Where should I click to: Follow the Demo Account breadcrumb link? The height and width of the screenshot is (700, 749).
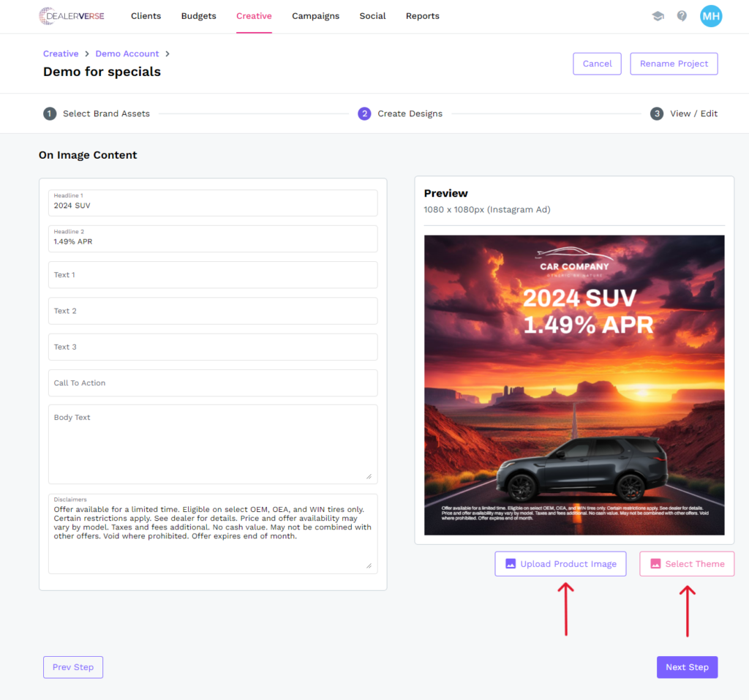pyautogui.click(x=127, y=53)
